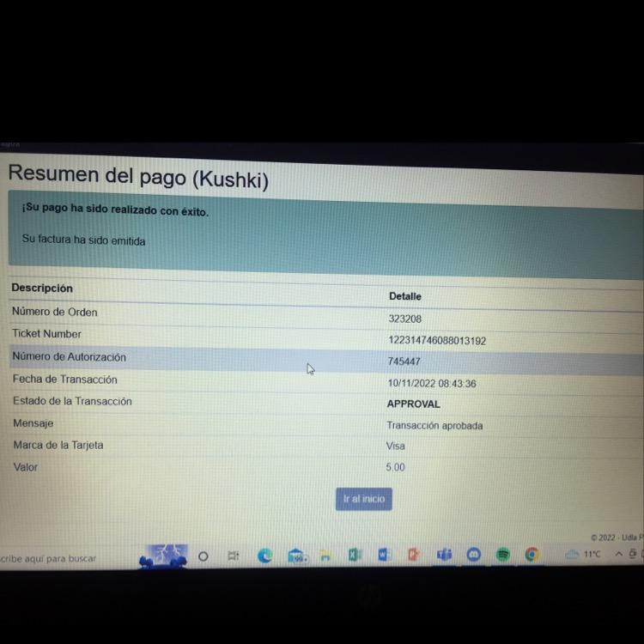Viewport: 644px width, 644px height.
Task: Open the Mail app with 99+ badge
Action: [x=297, y=556]
